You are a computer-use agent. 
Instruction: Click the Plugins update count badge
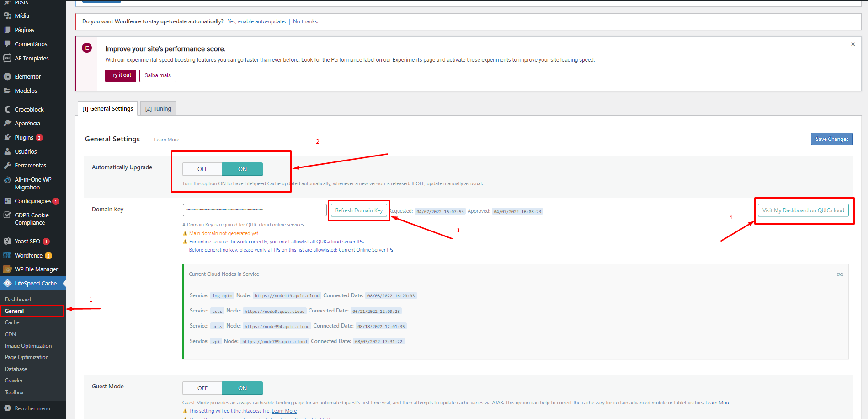39,138
